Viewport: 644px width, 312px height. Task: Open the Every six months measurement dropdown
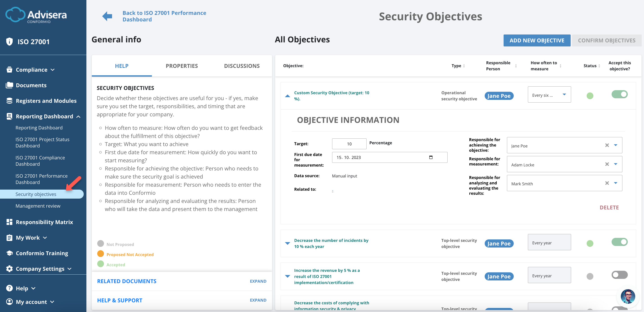(x=549, y=94)
